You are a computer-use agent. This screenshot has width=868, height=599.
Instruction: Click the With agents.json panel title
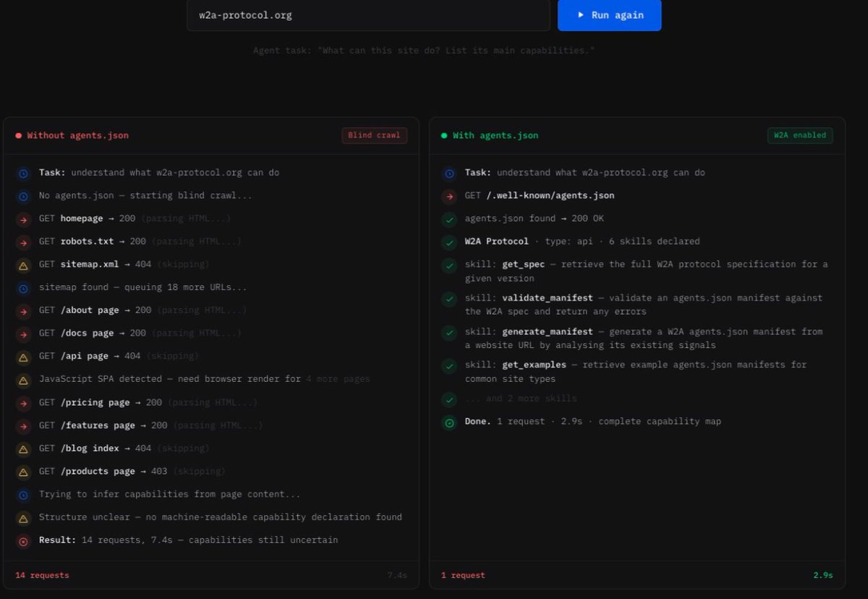(495, 135)
